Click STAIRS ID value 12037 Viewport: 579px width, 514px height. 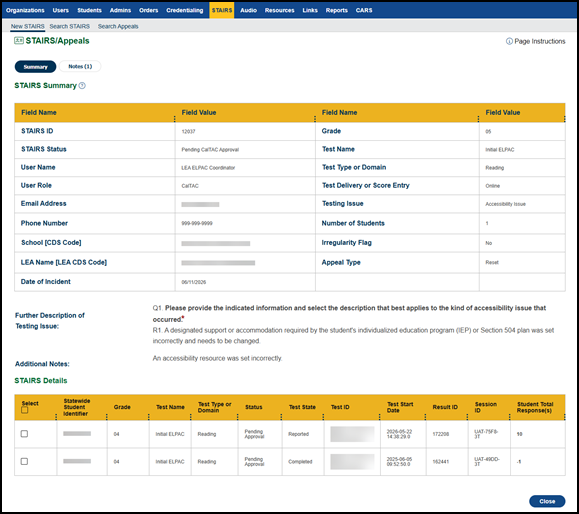[x=188, y=131]
